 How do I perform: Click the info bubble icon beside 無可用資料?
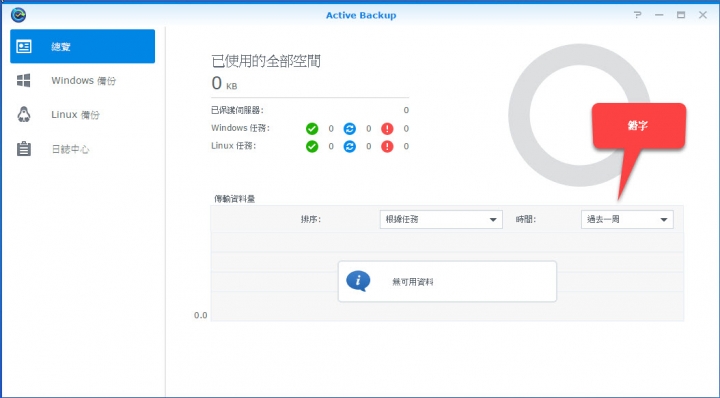(358, 281)
